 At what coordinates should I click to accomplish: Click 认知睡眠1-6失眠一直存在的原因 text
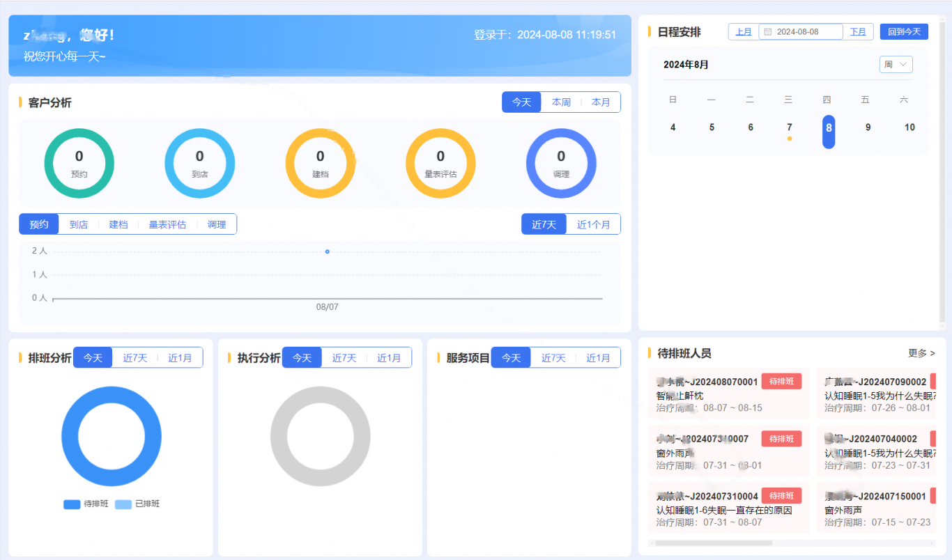(724, 510)
